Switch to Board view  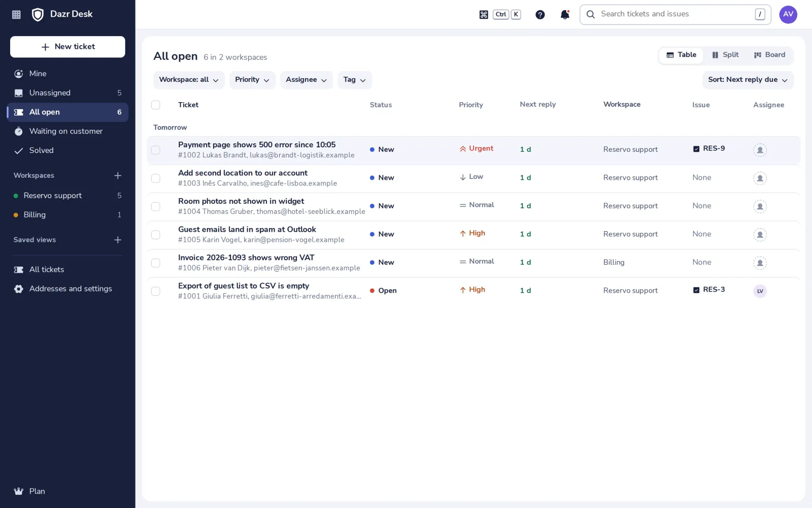pyautogui.click(x=769, y=55)
